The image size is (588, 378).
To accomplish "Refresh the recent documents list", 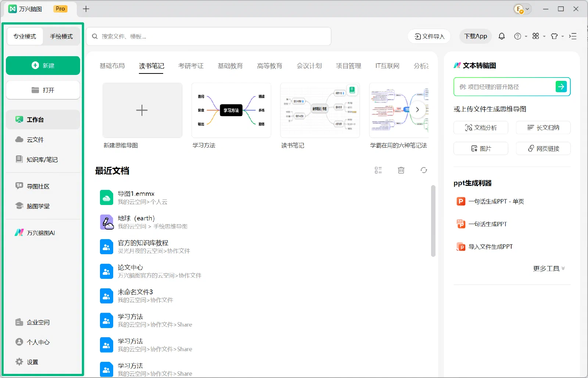I will coord(424,170).
